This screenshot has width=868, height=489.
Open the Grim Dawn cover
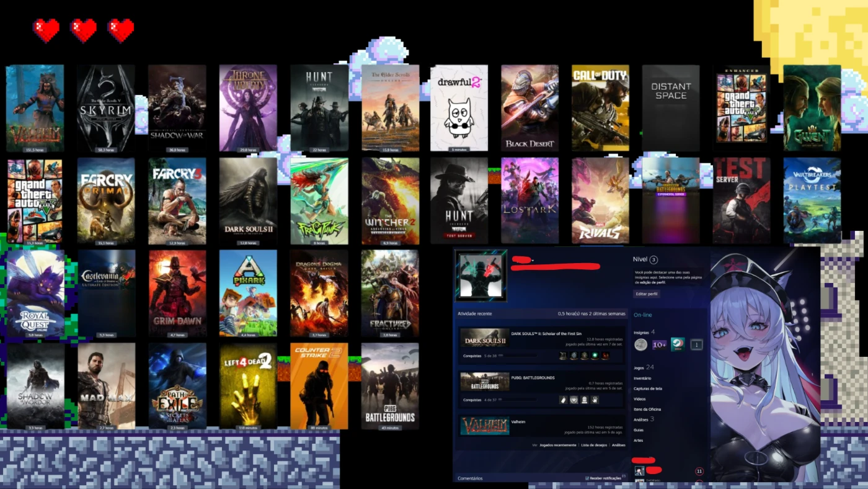coord(177,294)
